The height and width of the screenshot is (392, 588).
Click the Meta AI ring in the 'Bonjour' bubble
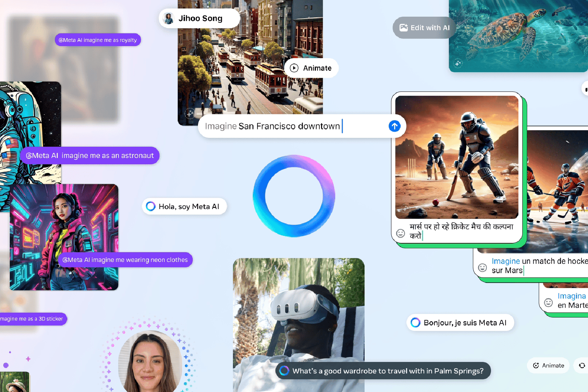click(415, 323)
